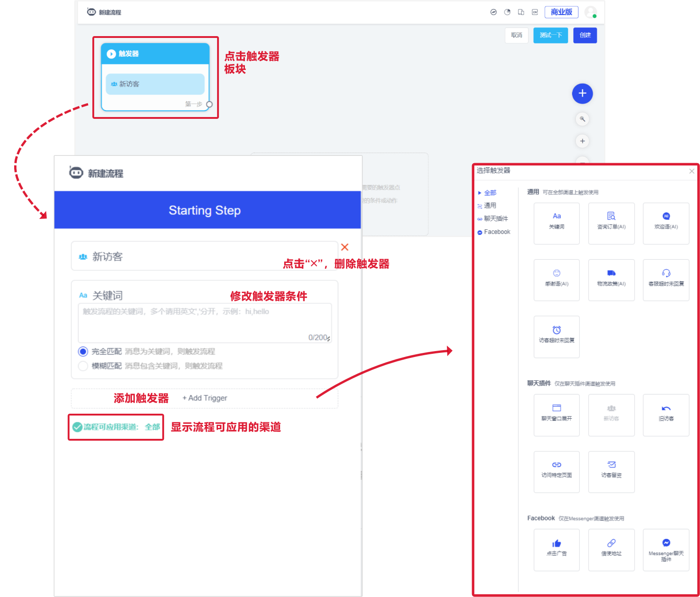Select the 访客超时未回复 trigger card
This screenshot has width=700, height=597.
(557, 337)
